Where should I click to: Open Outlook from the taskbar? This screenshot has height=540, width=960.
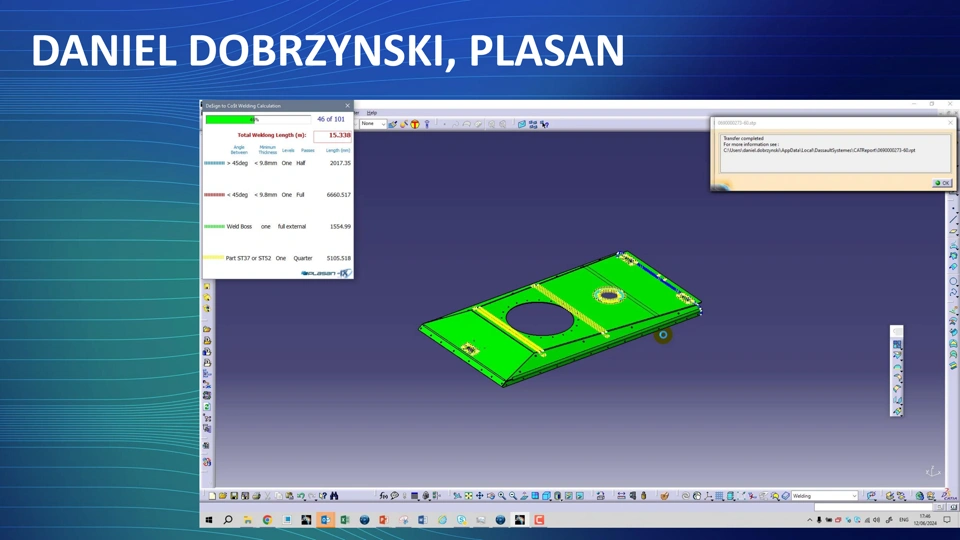tap(326, 520)
